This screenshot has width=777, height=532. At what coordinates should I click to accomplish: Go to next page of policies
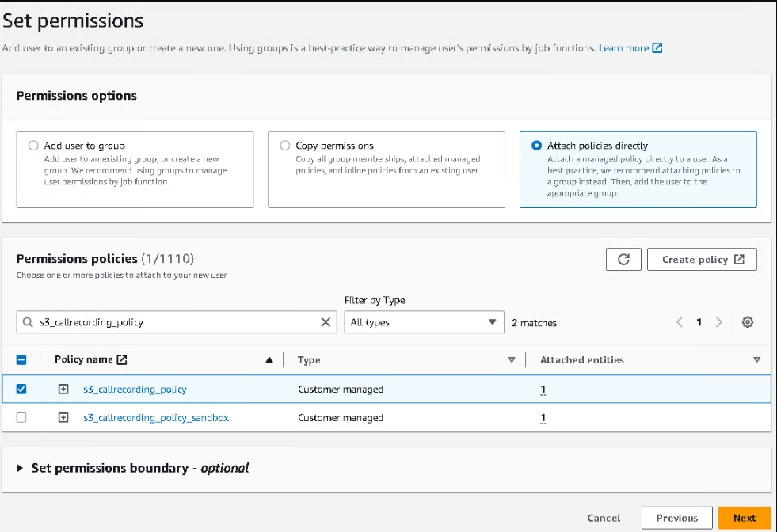coord(718,322)
